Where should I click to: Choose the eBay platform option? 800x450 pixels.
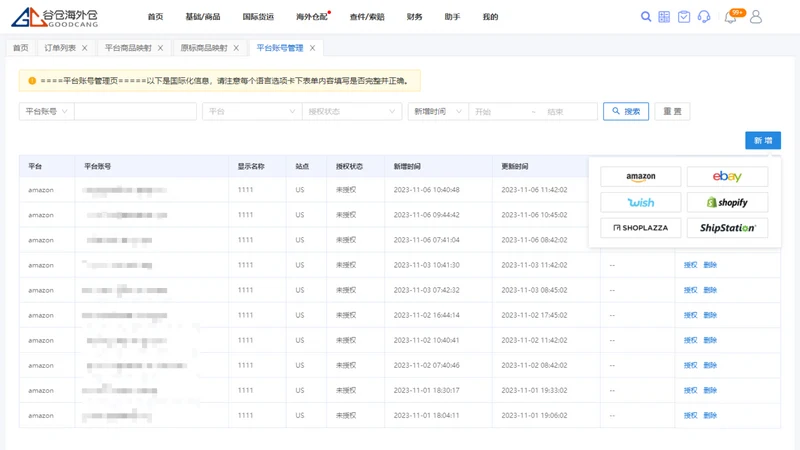[x=727, y=177]
